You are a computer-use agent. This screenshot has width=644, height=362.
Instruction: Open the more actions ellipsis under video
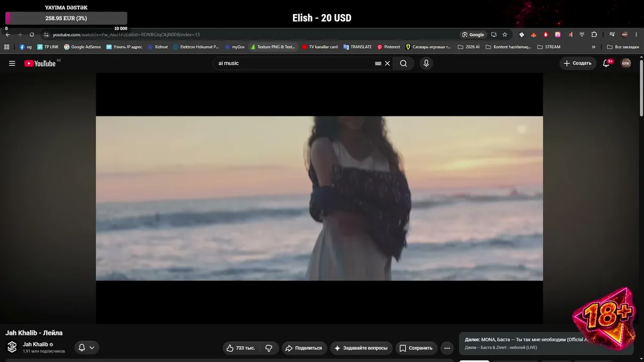click(x=447, y=348)
